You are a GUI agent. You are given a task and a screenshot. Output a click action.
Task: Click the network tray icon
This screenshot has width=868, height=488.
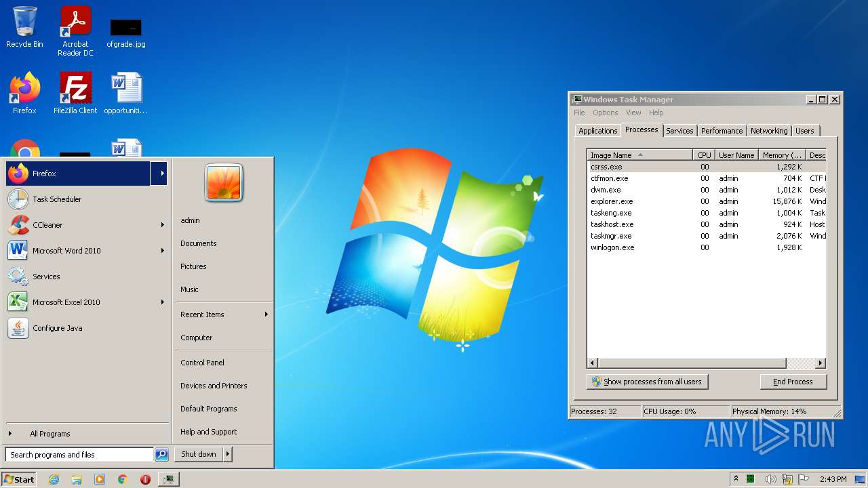click(787, 479)
